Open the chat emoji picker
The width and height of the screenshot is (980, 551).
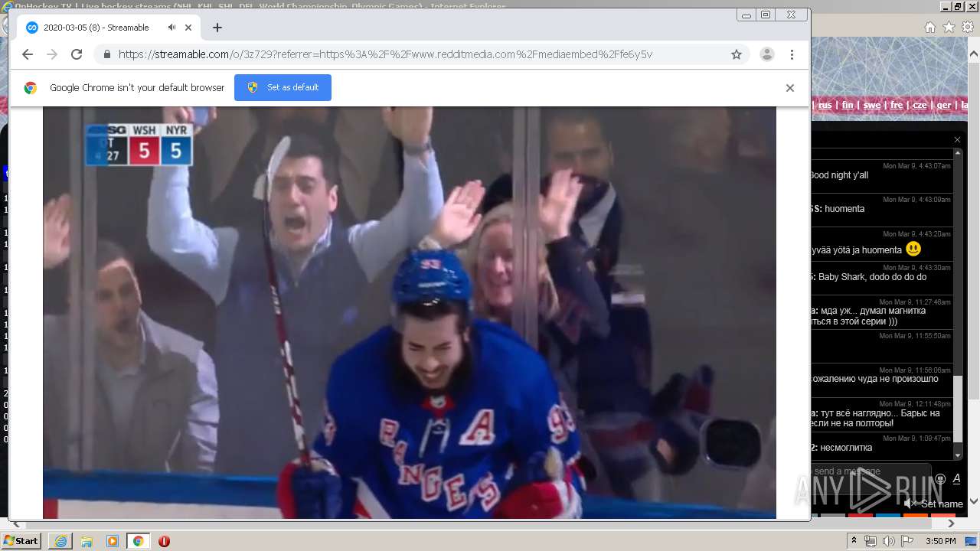940,479
